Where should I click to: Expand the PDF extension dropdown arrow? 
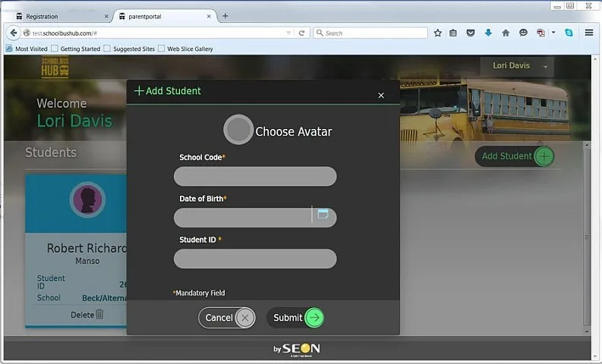pos(553,33)
